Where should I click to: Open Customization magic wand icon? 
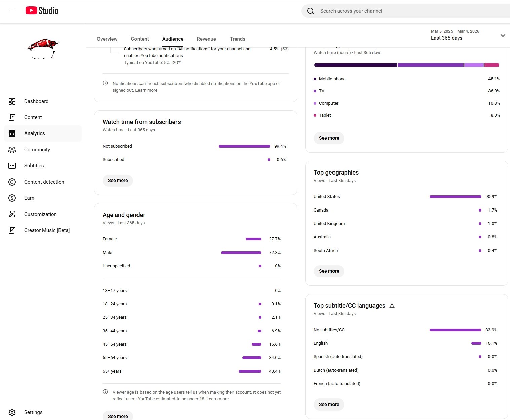tap(12, 214)
